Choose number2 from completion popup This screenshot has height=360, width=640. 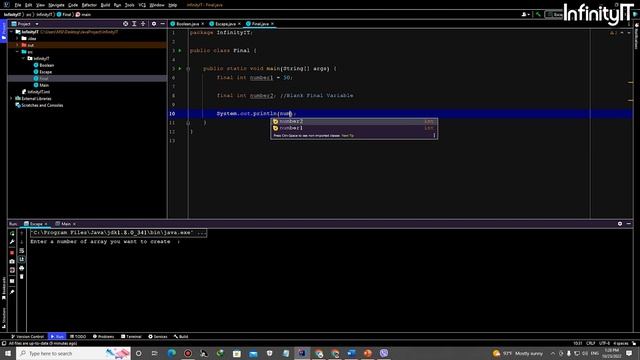[354, 121]
